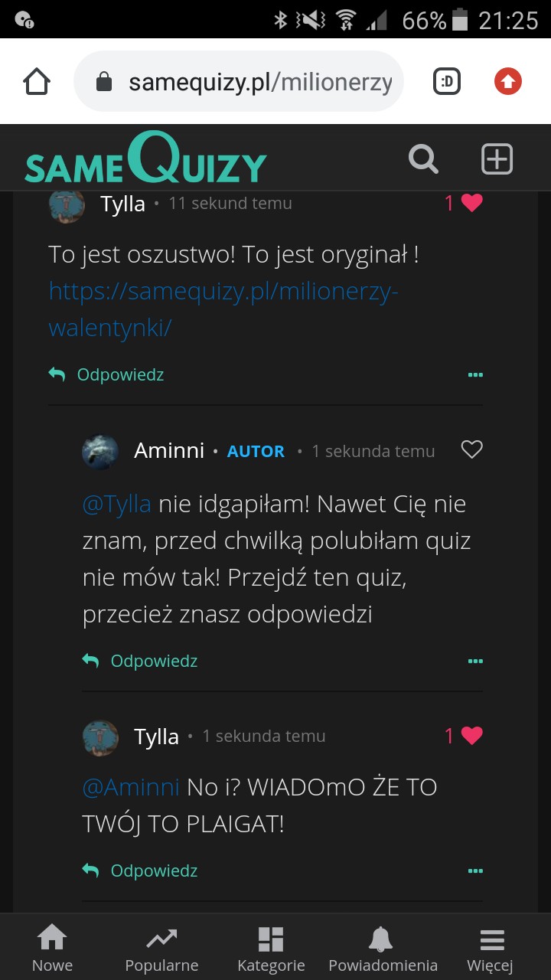Go to SameQuizy logo homepage
551x980 pixels.
pyautogui.click(x=145, y=159)
